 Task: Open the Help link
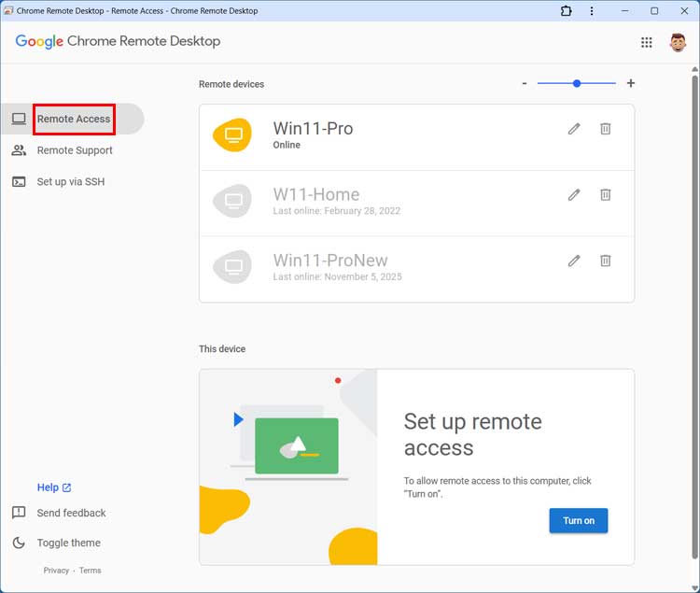[54, 487]
